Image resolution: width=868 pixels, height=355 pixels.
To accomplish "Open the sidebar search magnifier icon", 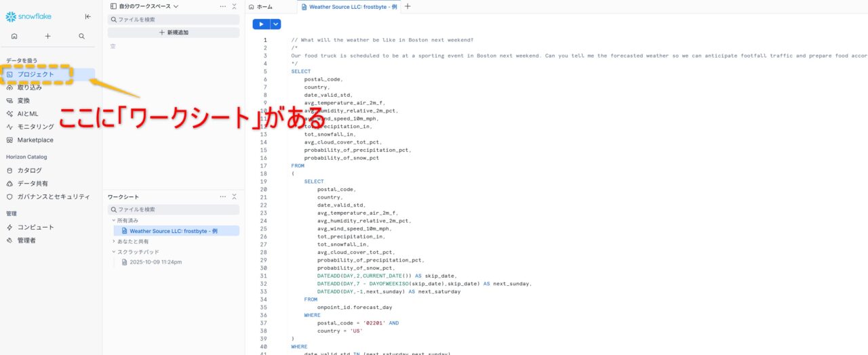I will pyautogui.click(x=81, y=36).
